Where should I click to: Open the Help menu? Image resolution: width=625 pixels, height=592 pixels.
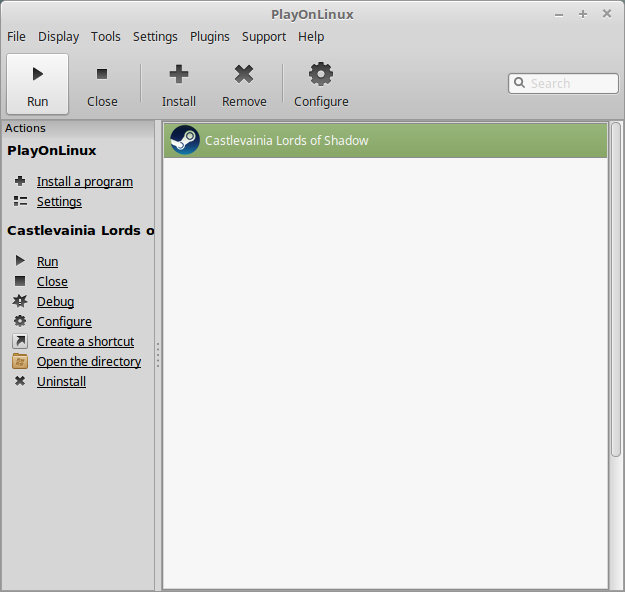tap(311, 37)
